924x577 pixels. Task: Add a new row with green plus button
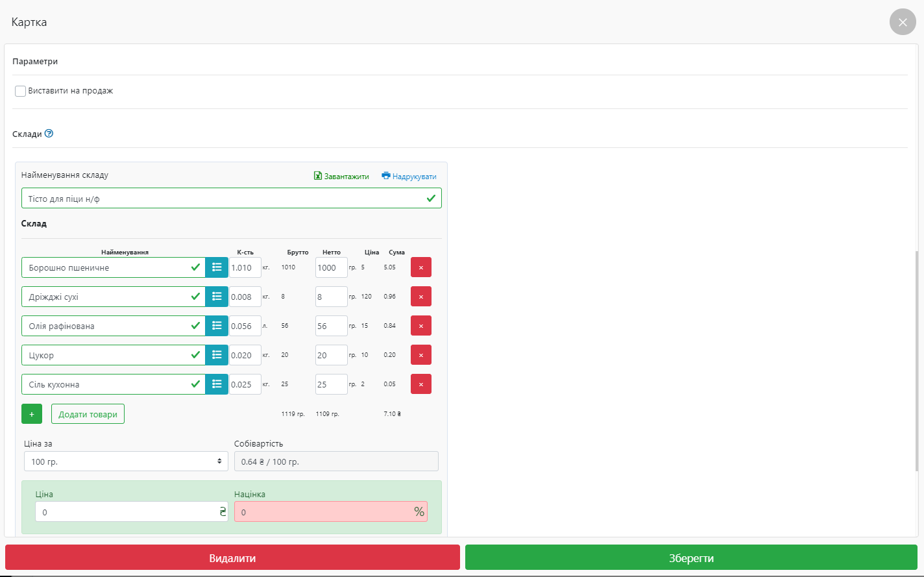(x=32, y=414)
